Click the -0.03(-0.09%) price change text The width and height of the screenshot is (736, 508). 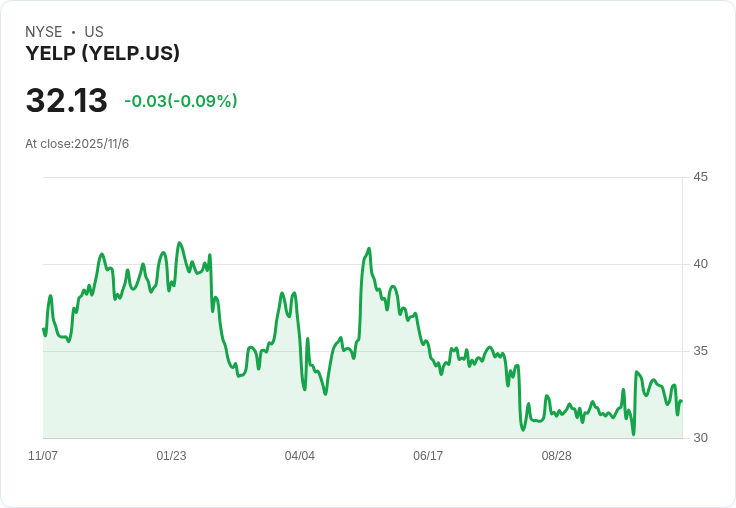pos(181,101)
